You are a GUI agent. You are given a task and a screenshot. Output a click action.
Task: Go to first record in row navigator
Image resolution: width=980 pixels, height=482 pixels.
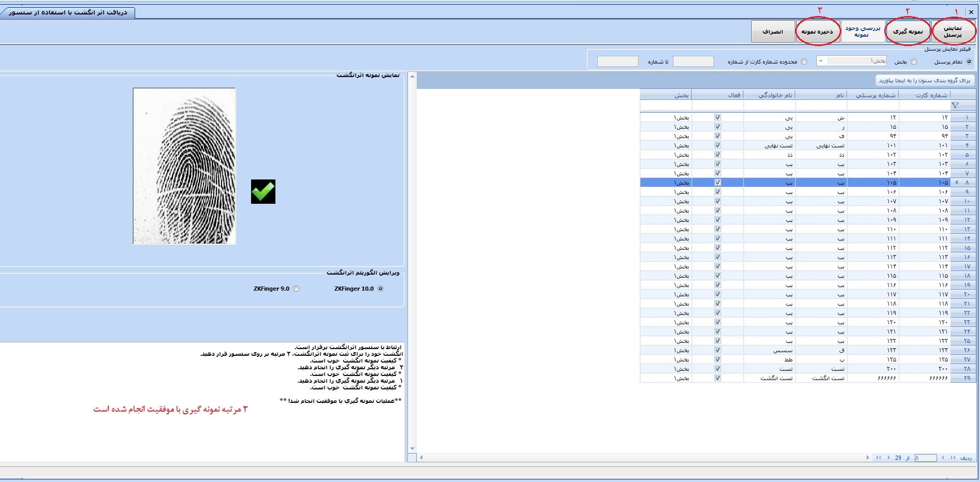(953, 458)
